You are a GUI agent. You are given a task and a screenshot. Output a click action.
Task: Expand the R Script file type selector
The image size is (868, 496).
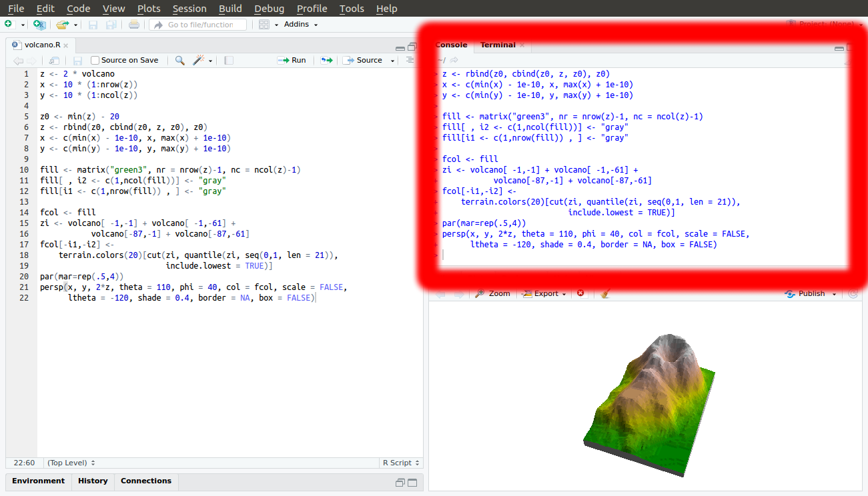pyautogui.click(x=401, y=462)
